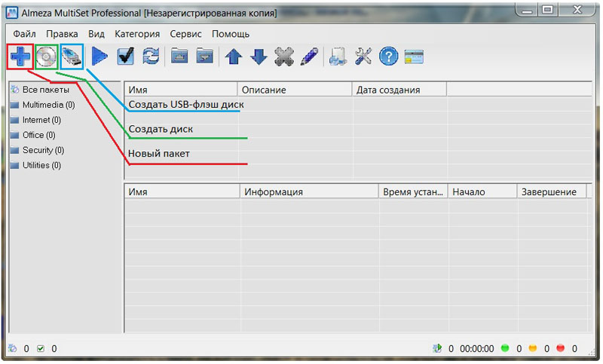Open the Помощь menu
The height and width of the screenshot is (364, 603).
(231, 34)
